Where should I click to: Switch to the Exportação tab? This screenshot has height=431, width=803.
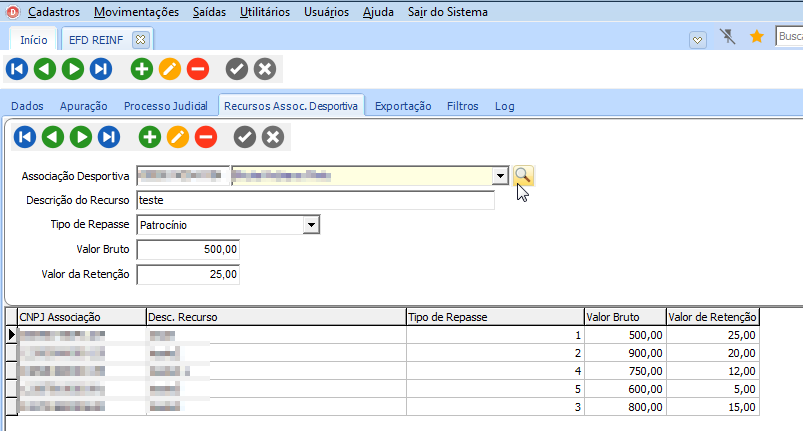click(x=403, y=106)
